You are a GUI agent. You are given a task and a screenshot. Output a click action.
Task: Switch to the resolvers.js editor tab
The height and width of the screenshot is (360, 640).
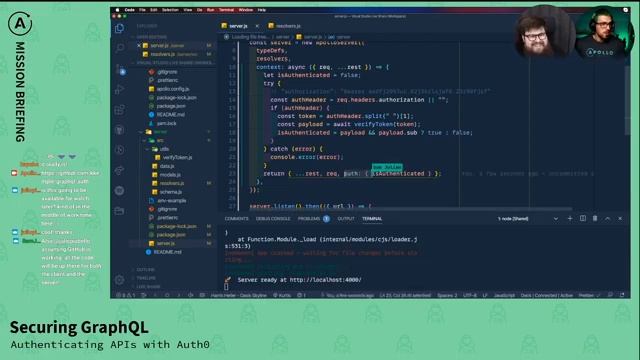tap(284, 26)
